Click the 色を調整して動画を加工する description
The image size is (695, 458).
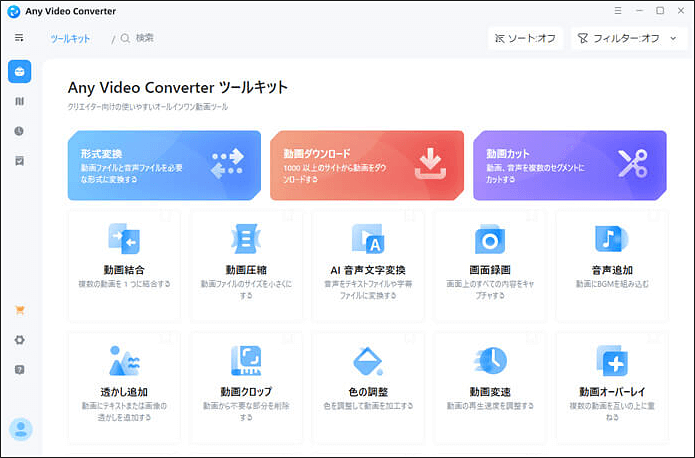tap(368, 406)
